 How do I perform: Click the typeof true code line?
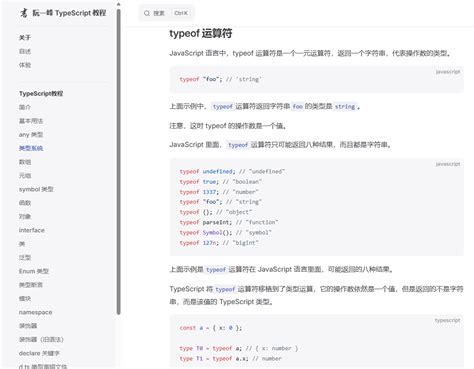click(x=221, y=182)
